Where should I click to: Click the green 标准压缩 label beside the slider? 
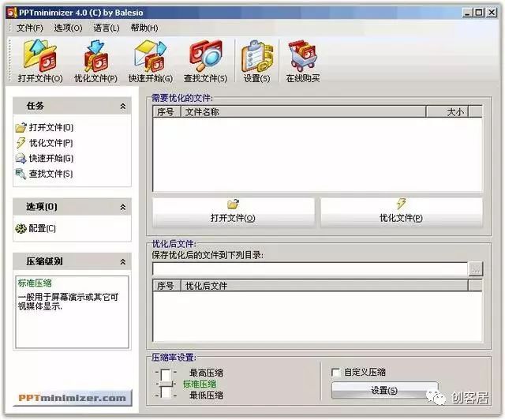[200, 384]
